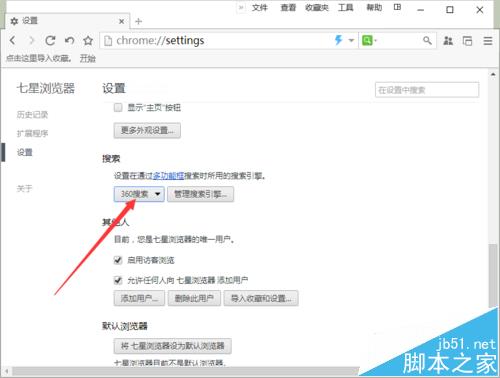Image resolution: width=500 pixels, height=378 pixels.
Task: Click the undo closed tab icon
Action: pos(69,40)
